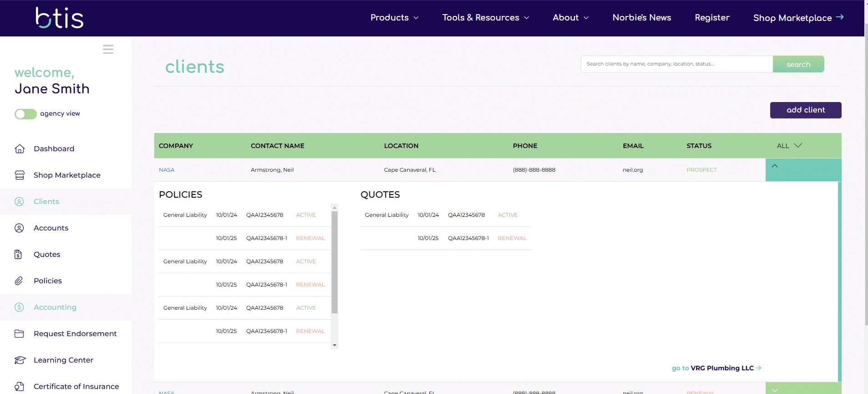This screenshot has height=394, width=868.
Task: Click the Shop Marketplace storefront icon
Action: click(20, 175)
